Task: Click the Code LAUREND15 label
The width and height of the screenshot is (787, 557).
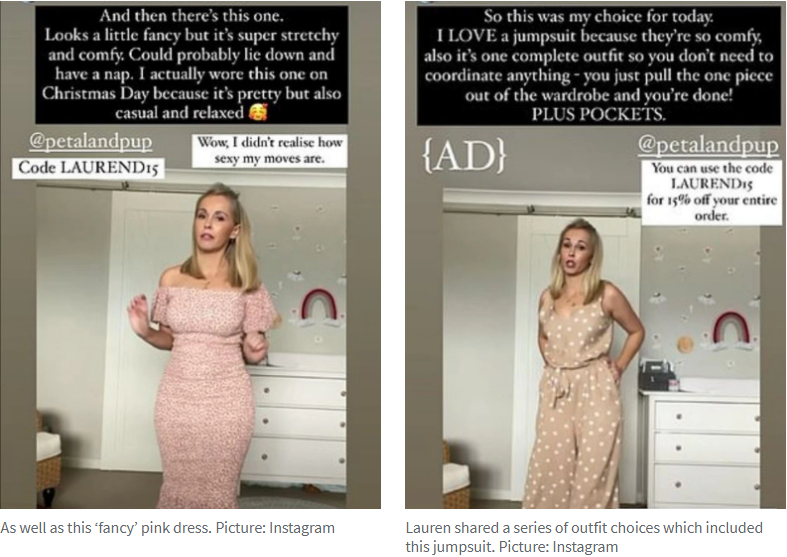Action: tap(88, 168)
